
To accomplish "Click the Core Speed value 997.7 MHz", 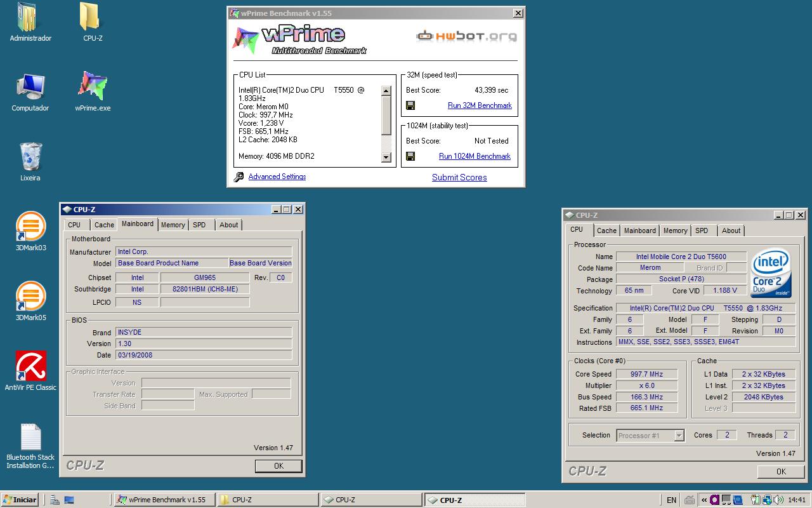I will (646, 374).
